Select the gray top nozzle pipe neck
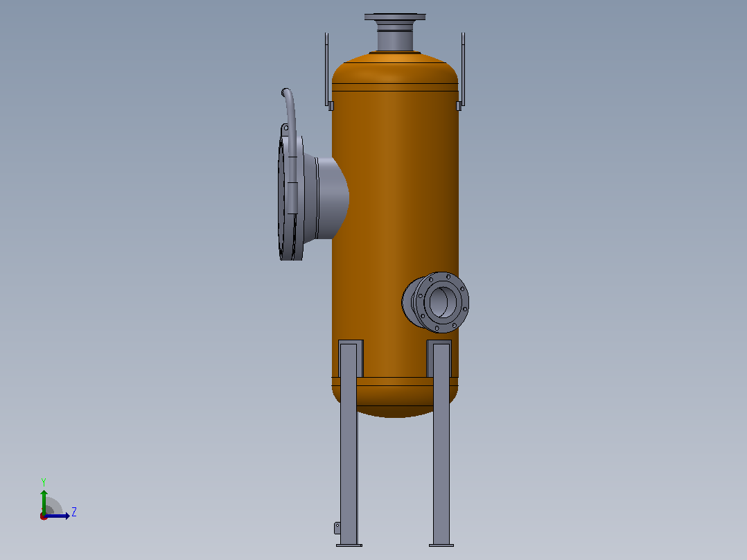This screenshot has height=560, width=747. pos(395,40)
